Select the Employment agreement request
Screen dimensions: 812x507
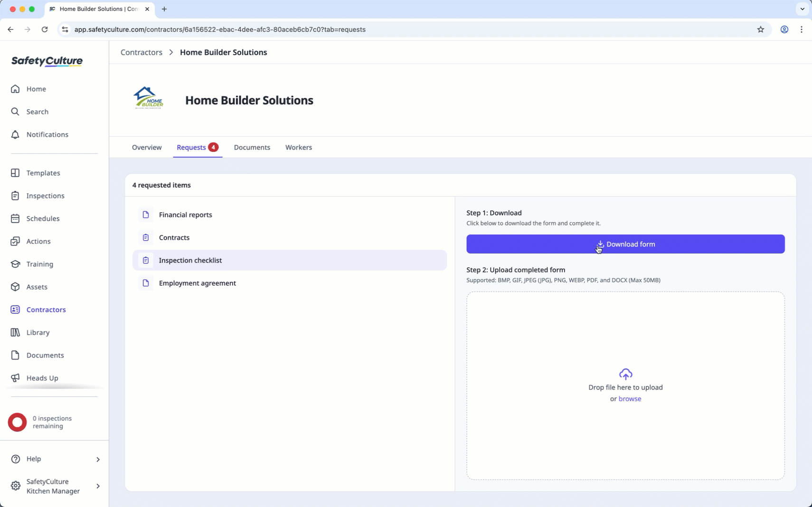click(290, 283)
